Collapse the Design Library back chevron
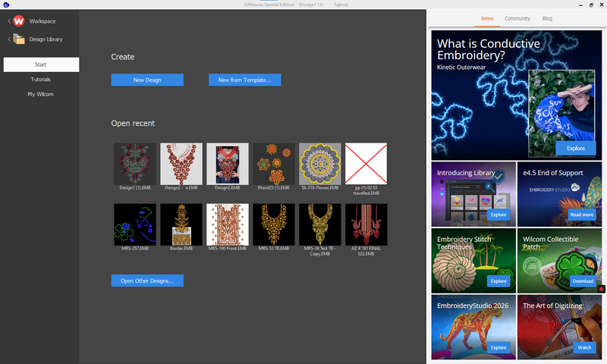Screen dimensions: 607x364 click(9, 39)
